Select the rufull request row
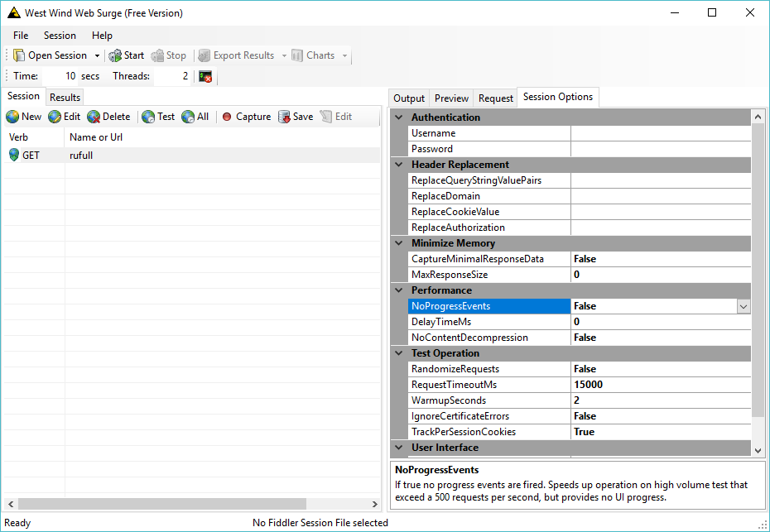The image size is (770, 532). 192,155
